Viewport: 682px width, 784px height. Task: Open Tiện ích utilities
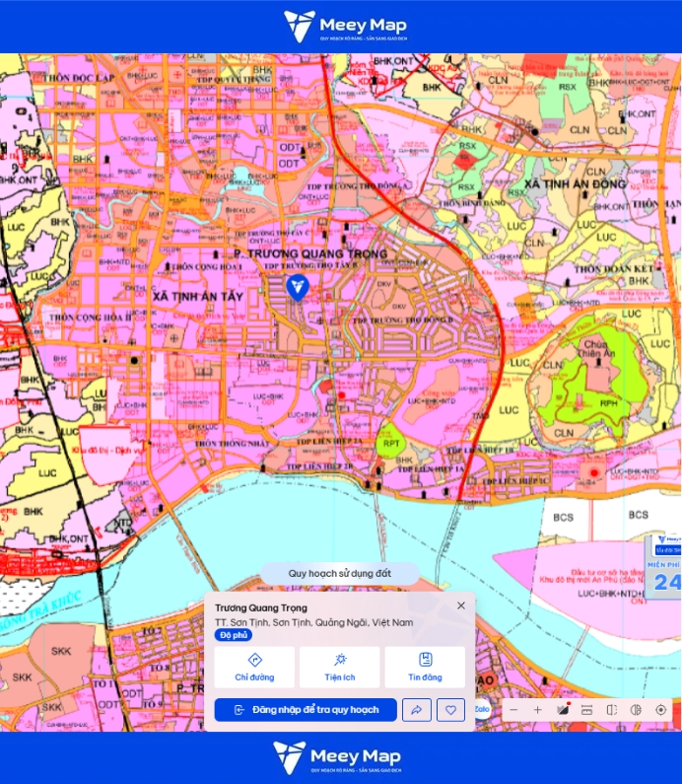coord(340,667)
